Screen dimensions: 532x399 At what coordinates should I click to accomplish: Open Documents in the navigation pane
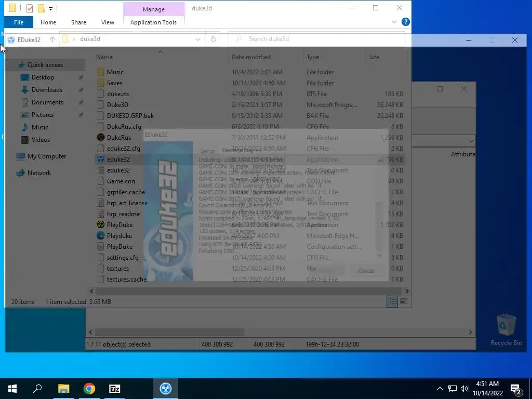(47, 102)
